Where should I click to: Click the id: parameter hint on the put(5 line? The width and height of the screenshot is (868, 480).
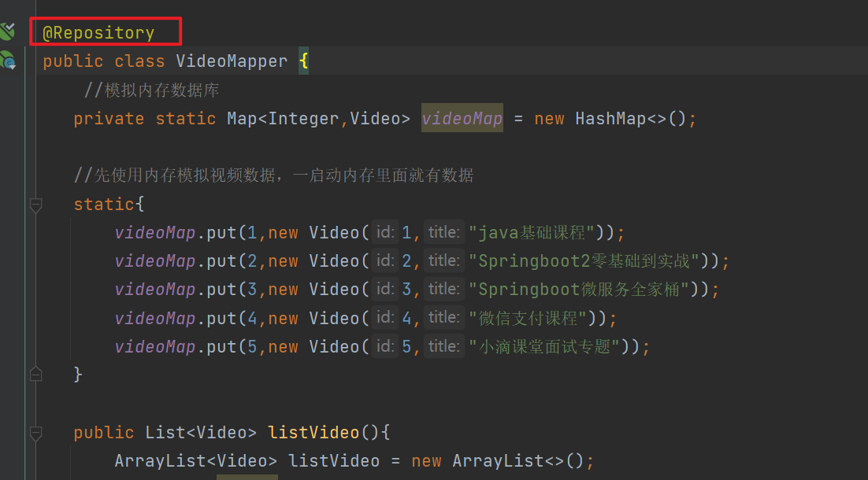[385, 346]
